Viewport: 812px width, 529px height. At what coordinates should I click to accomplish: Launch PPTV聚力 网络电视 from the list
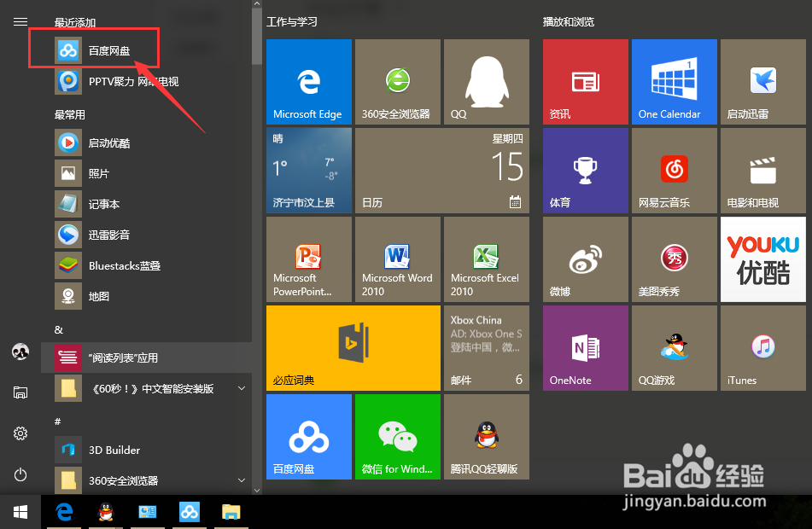click(x=147, y=81)
